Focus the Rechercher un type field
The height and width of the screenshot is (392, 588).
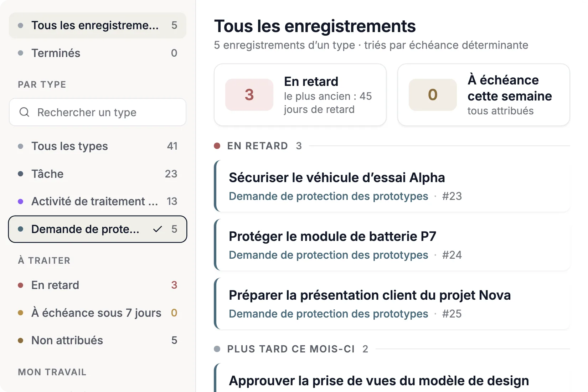pos(98,112)
